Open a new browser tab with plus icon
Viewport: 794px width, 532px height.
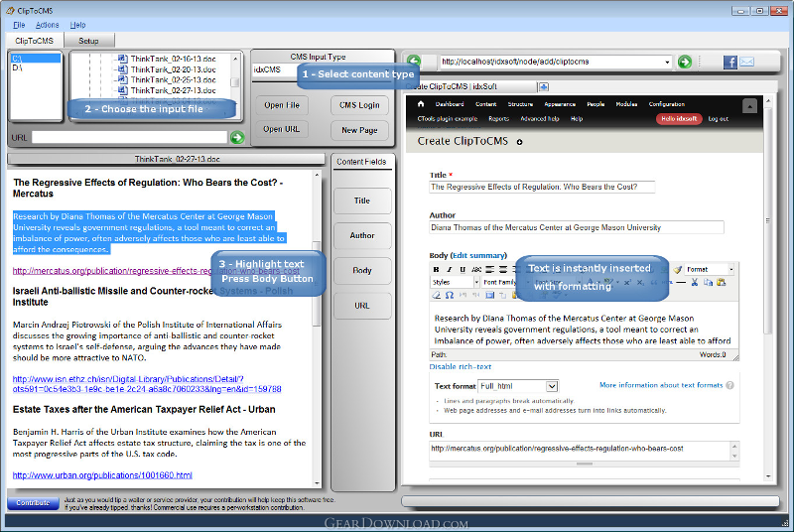543,86
